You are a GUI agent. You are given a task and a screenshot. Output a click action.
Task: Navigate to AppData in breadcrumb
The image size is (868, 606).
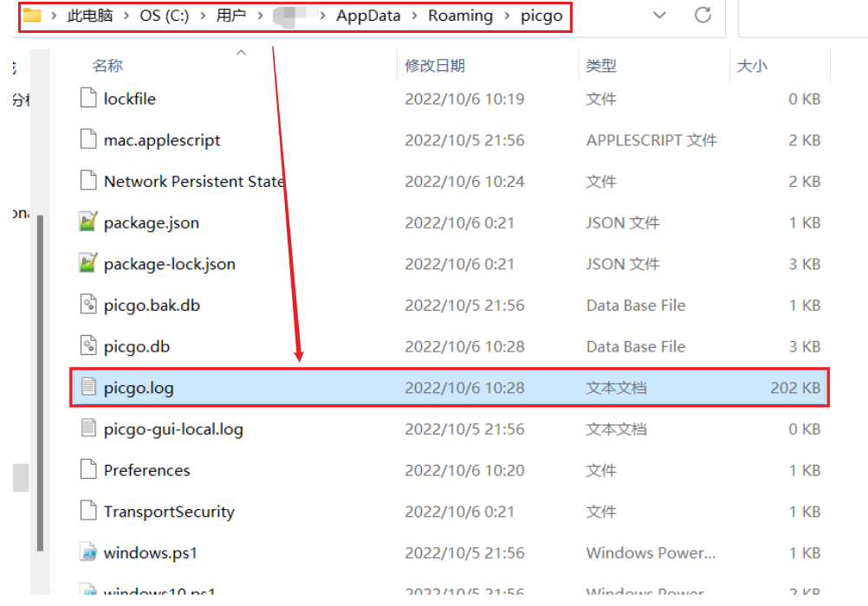[369, 16]
